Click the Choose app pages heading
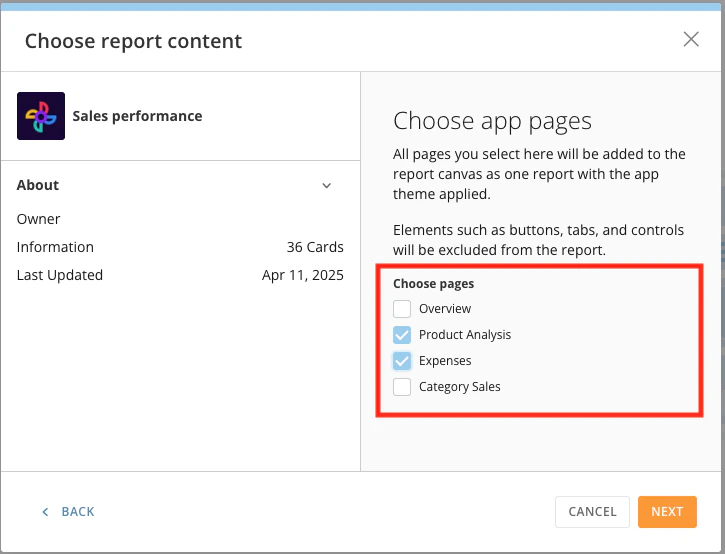This screenshot has height=554, width=725. 492,122
